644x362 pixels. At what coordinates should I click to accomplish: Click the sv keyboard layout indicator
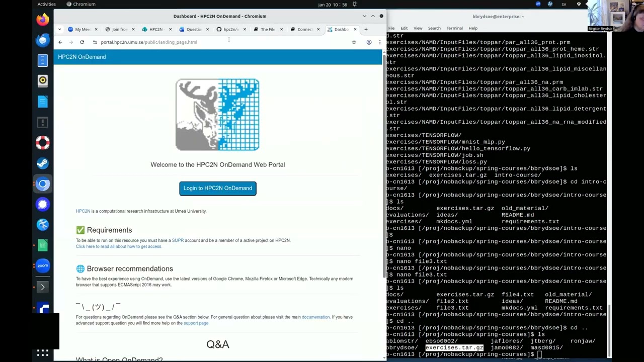pyautogui.click(x=564, y=4)
